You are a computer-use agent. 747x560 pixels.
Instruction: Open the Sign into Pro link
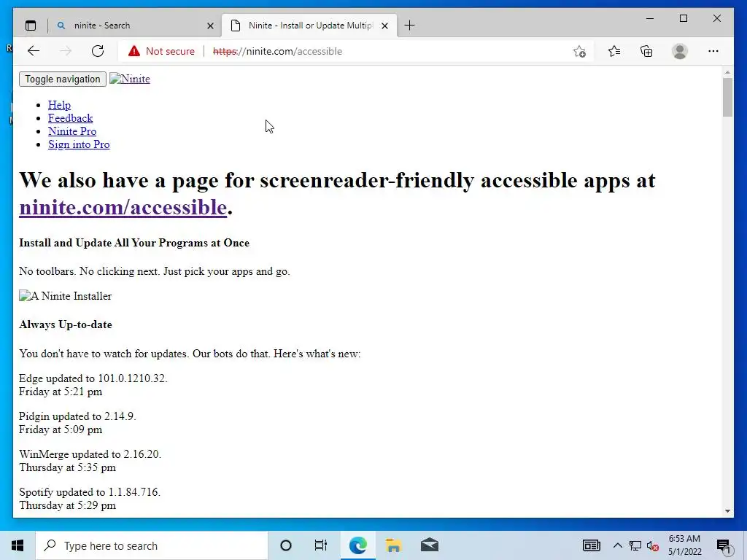coord(79,145)
